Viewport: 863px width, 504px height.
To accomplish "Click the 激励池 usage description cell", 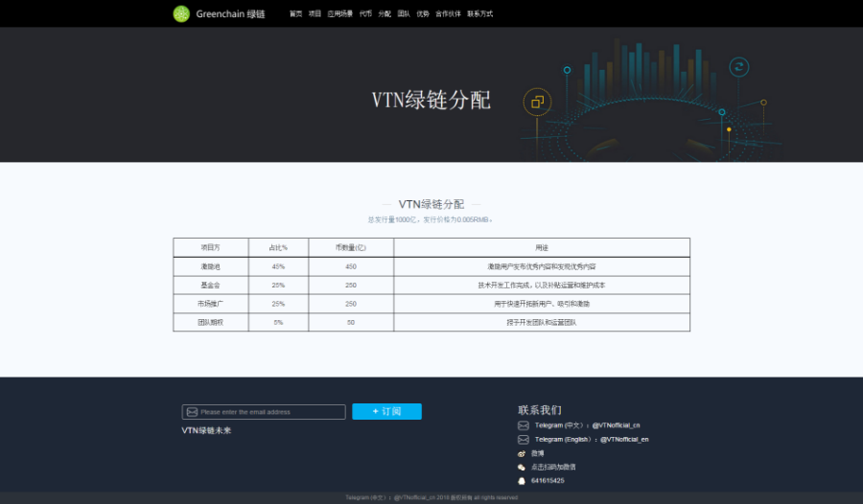I will coord(542,266).
